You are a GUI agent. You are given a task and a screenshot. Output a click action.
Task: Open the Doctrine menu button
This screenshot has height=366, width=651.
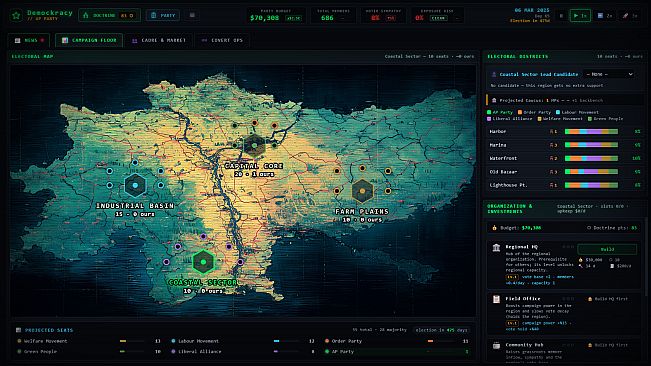point(109,15)
